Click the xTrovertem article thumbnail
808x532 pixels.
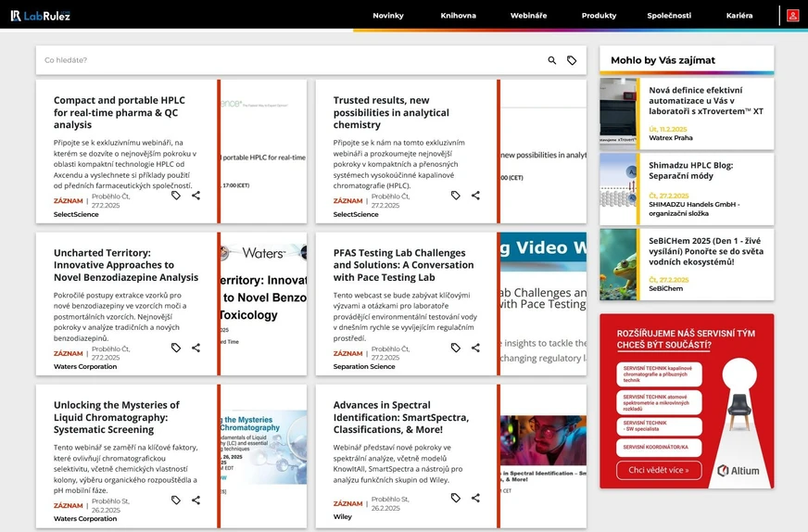pyautogui.click(x=618, y=114)
